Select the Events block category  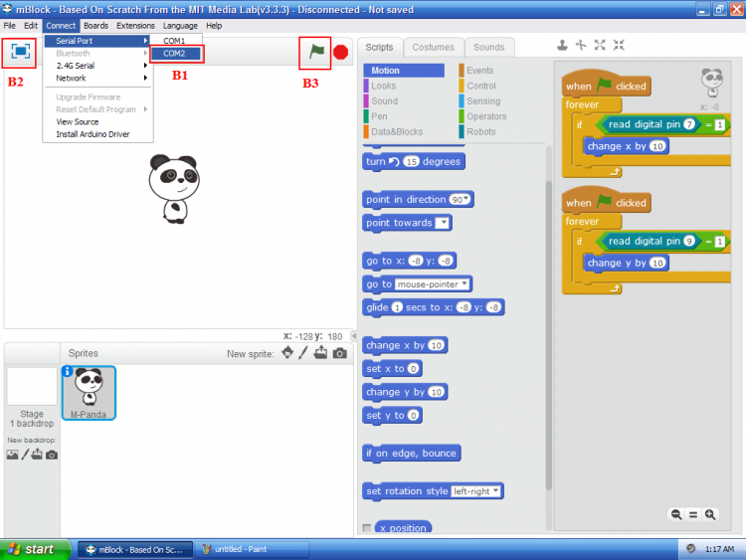499,71
